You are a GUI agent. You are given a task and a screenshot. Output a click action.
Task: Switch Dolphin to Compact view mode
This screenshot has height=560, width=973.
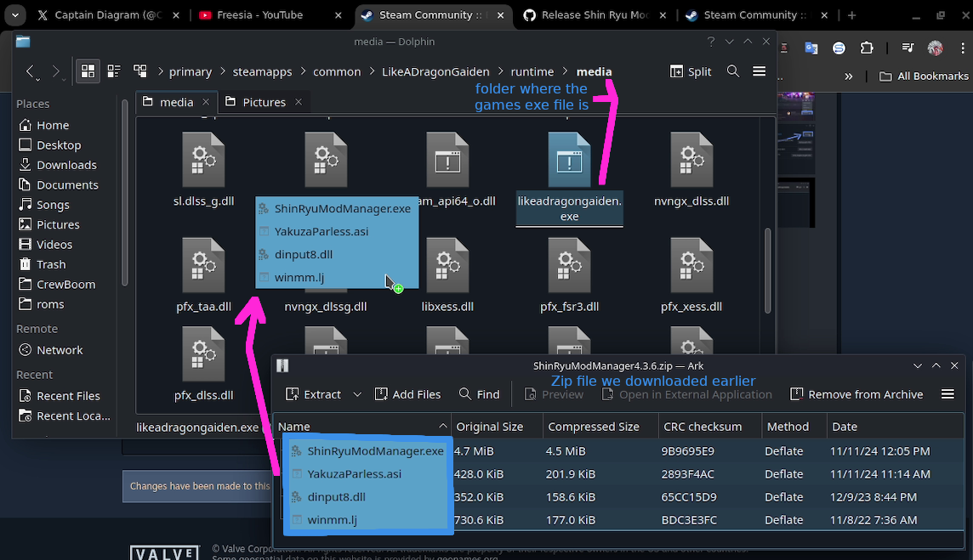pos(114,71)
